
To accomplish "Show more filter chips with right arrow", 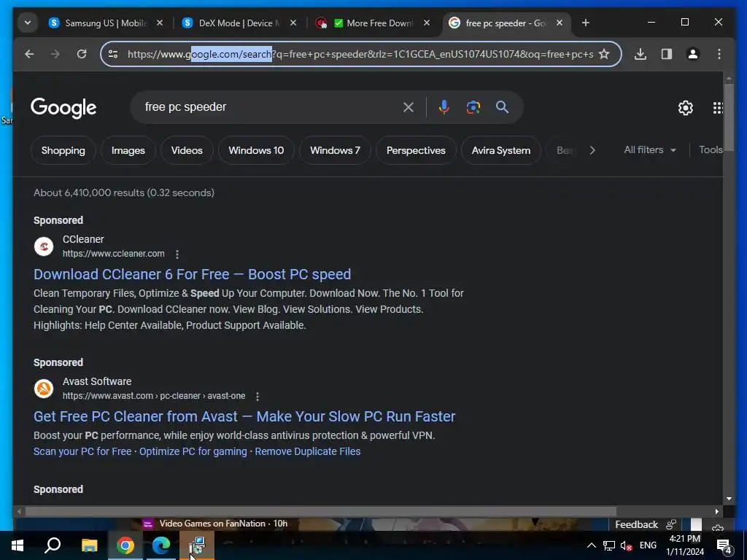I will 592,150.
